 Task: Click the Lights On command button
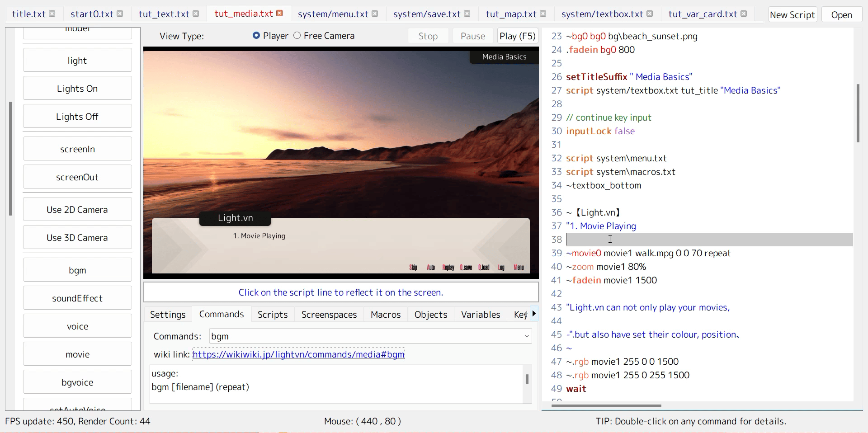coord(77,88)
